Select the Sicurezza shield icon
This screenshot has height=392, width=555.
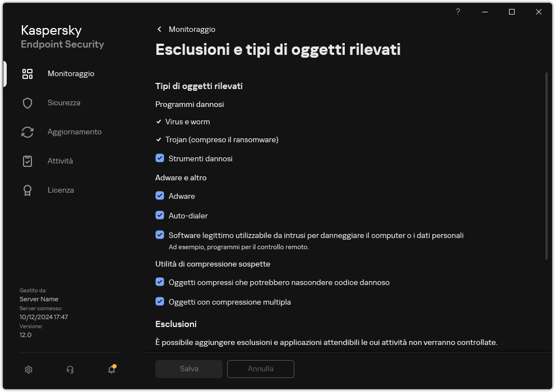click(x=27, y=102)
